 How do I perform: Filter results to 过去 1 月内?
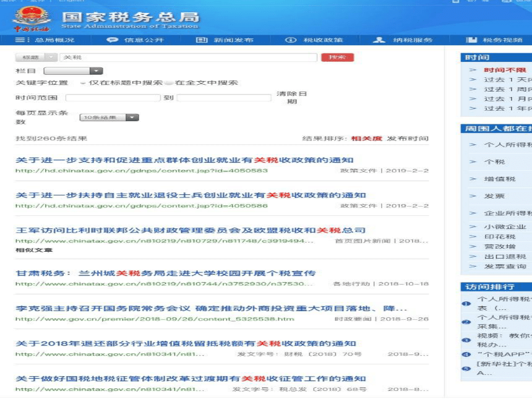point(508,99)
